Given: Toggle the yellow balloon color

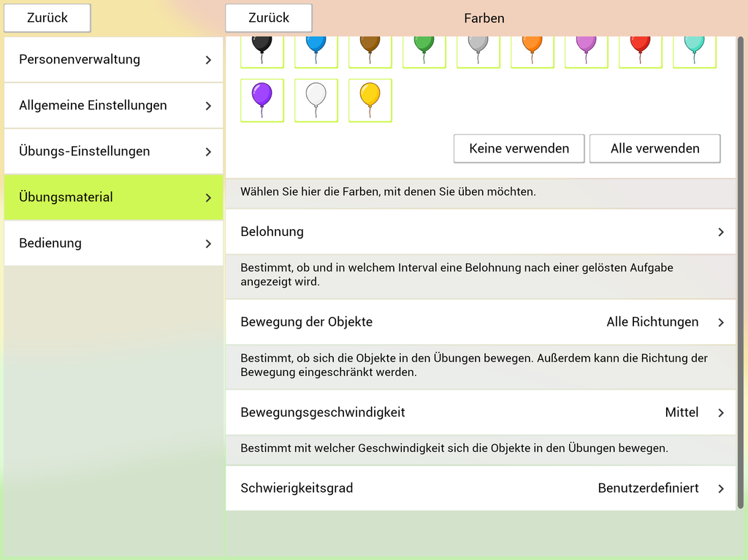Looking at the screenshot, I should point(370,101).
